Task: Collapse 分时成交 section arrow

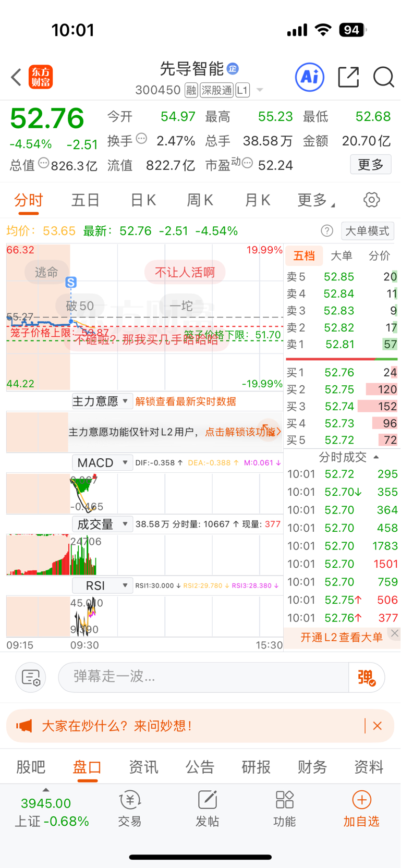Action: (376, 457)
